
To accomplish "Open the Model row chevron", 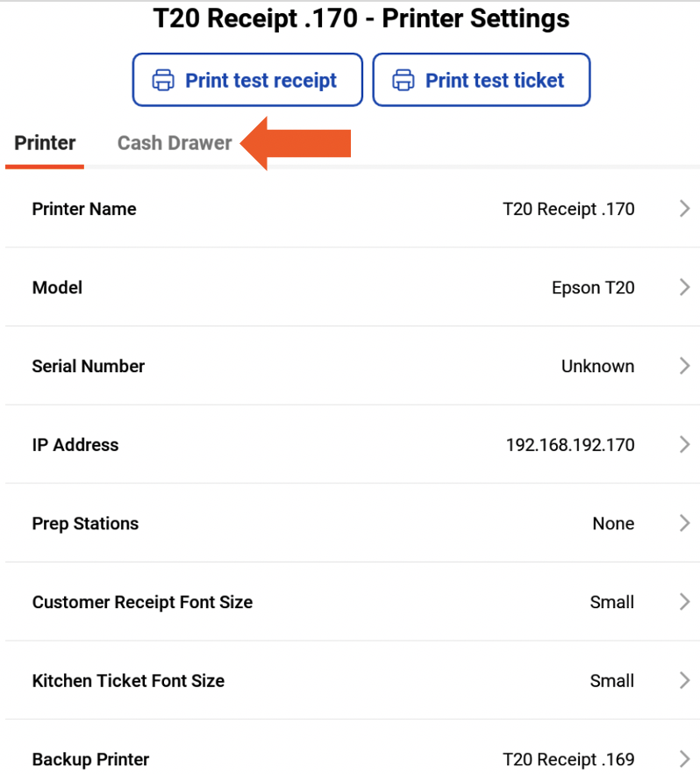I will pos(685,288).
